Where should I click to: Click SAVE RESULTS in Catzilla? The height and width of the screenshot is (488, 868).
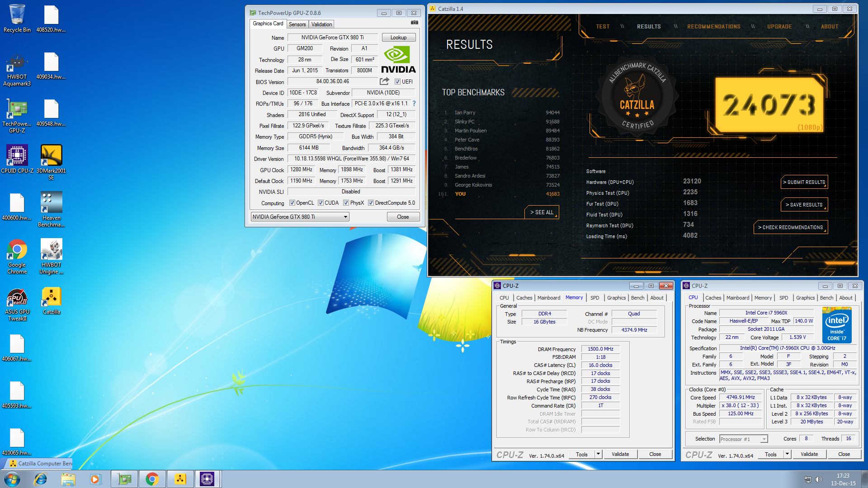pos(804,205)
